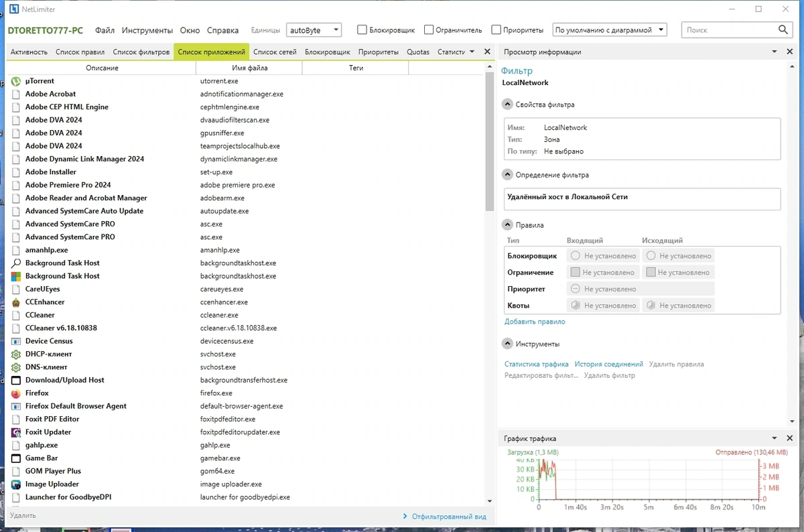Viewport: 804px width, 532px height.
Task: Click the Отфильтрованный вид link
Action: coord(449,517)
